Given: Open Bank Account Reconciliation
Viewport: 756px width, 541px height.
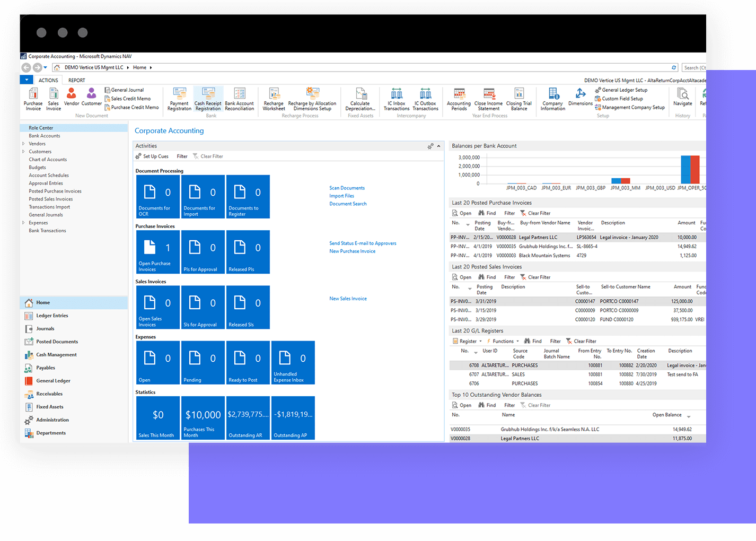Looking at the screenshot, I should coord(239,99).
